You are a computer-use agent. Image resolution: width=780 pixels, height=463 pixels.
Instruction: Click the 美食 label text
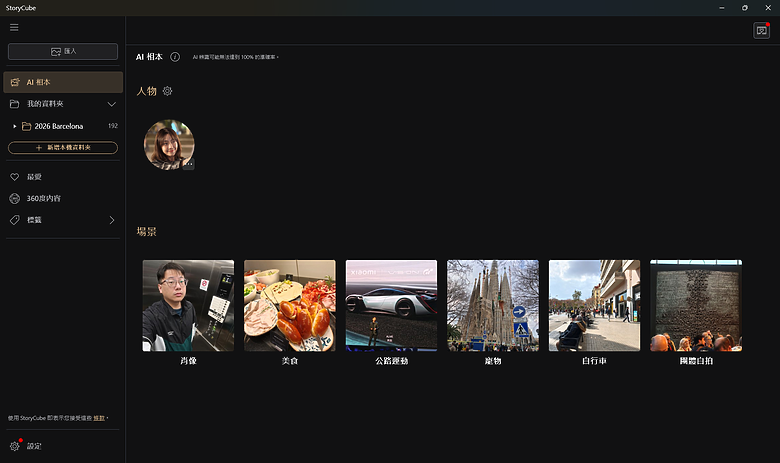click(x=290, y=361)
